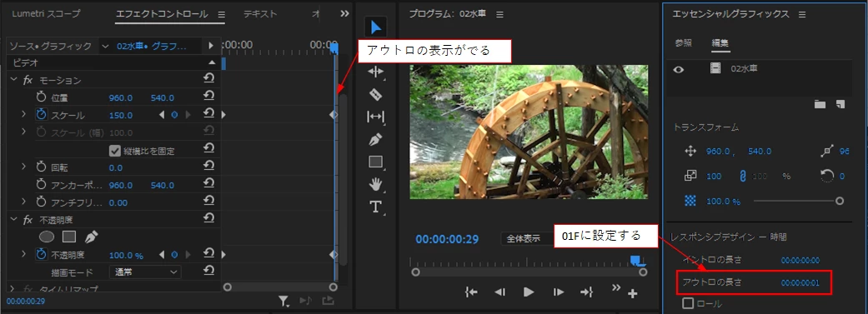This screenshot has width=868, height=314.
Task: Click the スケール keyframe diamond in timeline
Action: click(334, 114)
